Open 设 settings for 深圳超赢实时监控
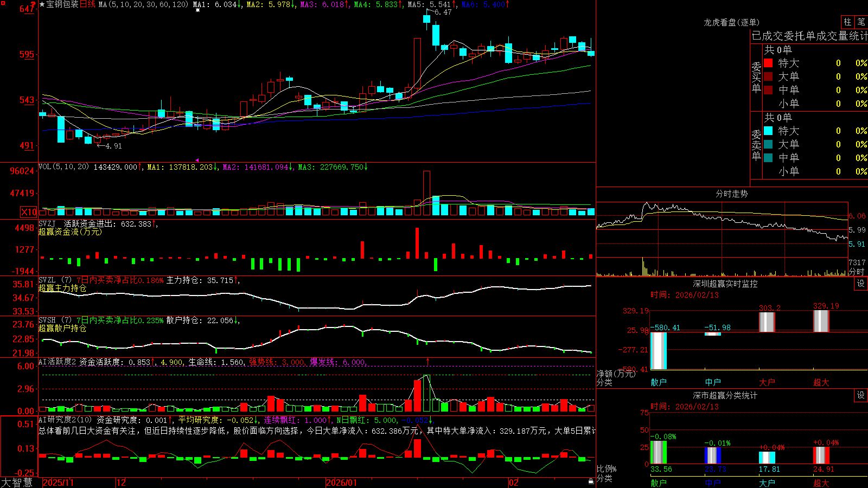This screenshot has width=868, height=488. (861, 284)
